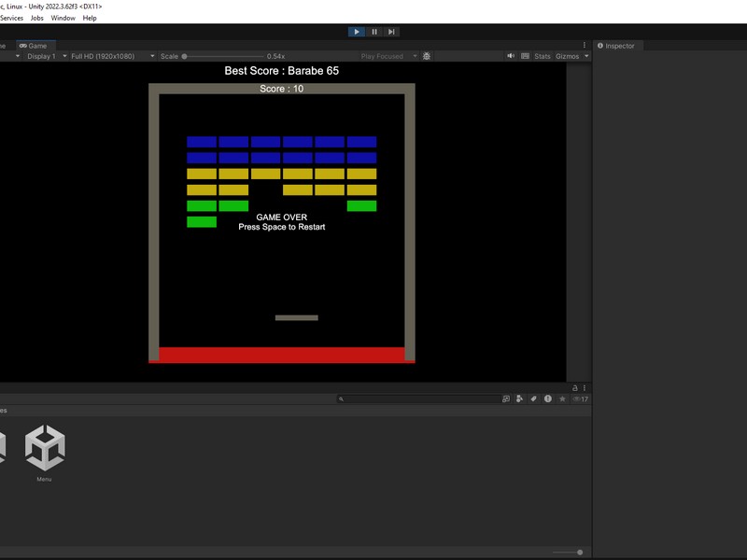Open the Inspector tab
The height and width of the screenshot is (560, 747).
[x=619, y=46]
